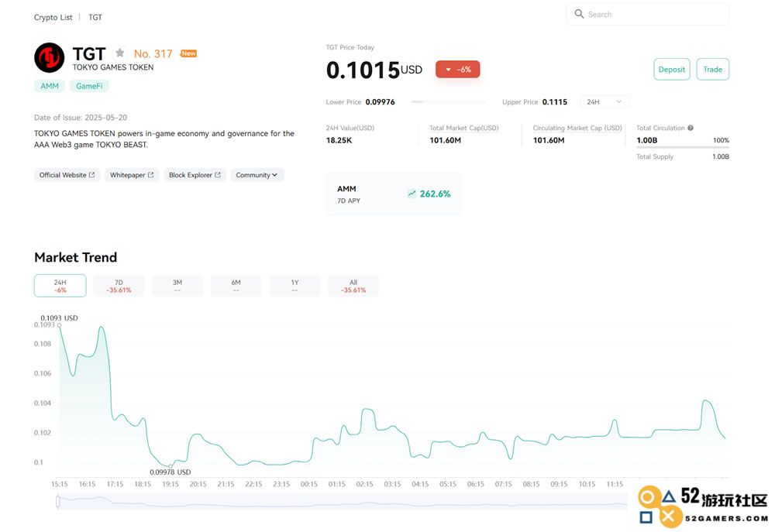This screenshot has width=775, height=532.
Task: Switch chart to All tab
Action: [x=353, y=286]
